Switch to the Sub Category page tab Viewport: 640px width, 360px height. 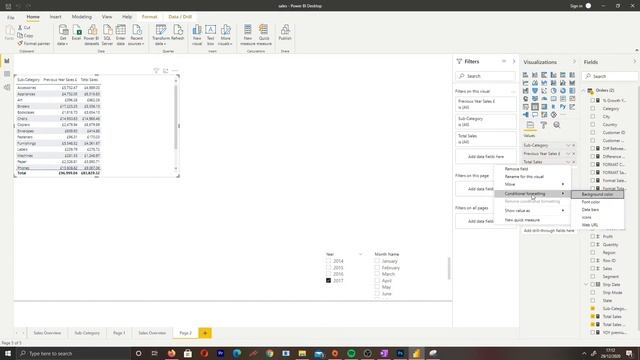click(87, 333)
